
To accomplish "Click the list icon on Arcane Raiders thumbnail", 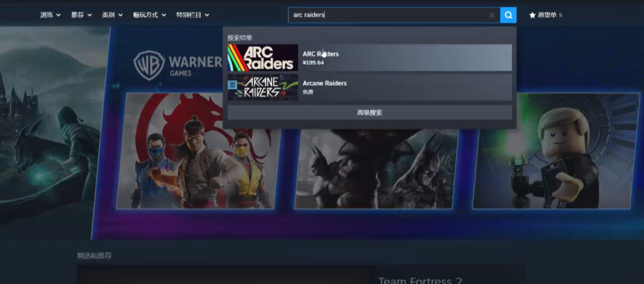I will pos(233,84).
